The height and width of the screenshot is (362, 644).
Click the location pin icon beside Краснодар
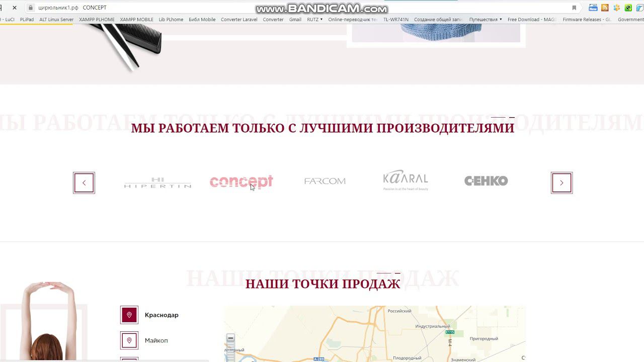click(x=129, y=315)
